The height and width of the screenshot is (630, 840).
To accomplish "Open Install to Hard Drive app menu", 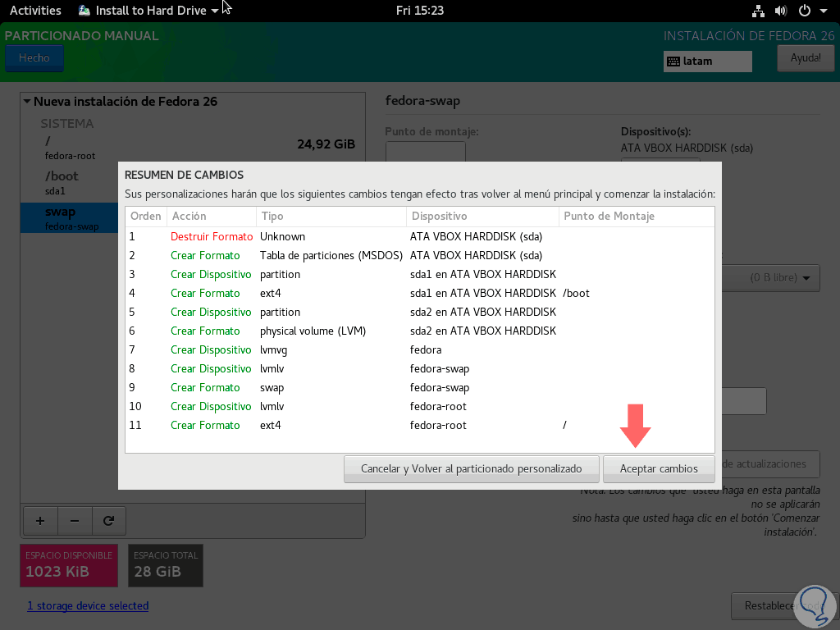I will [x=148, y=10].
